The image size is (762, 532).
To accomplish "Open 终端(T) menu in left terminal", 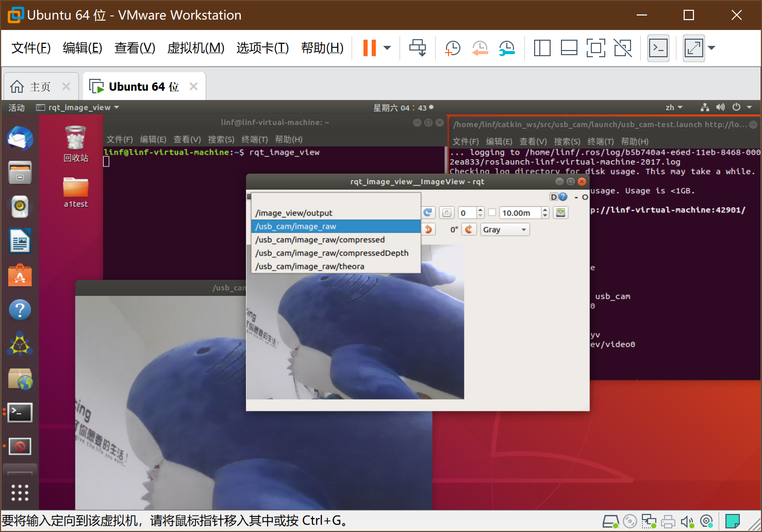I will pos(255,139).
